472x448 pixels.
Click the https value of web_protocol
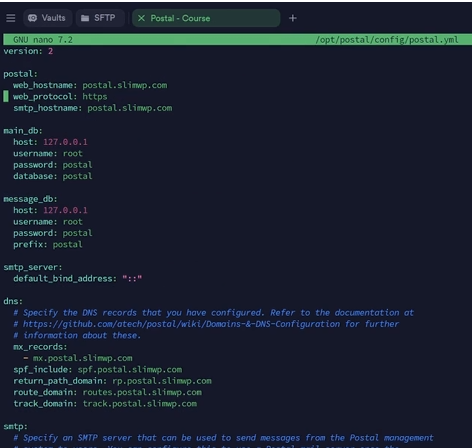coord(95,97)
